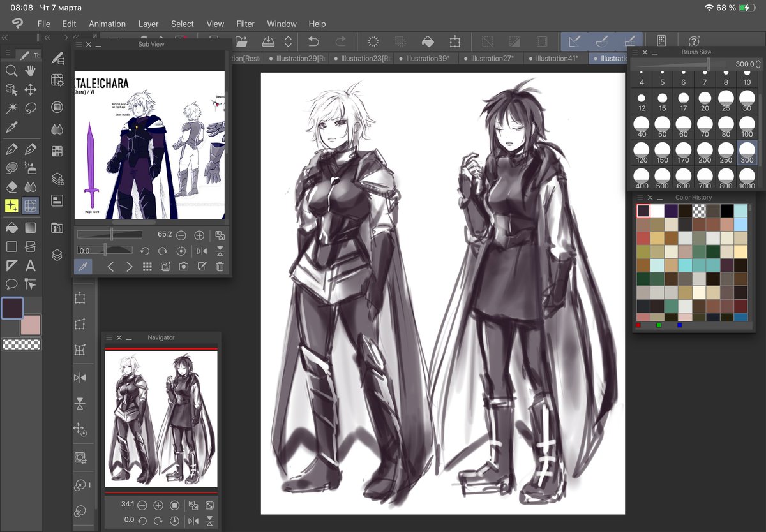Show previous image arrow in Sub View
Image resolution: width=766 pixels, height=532 pixels.
110,267
